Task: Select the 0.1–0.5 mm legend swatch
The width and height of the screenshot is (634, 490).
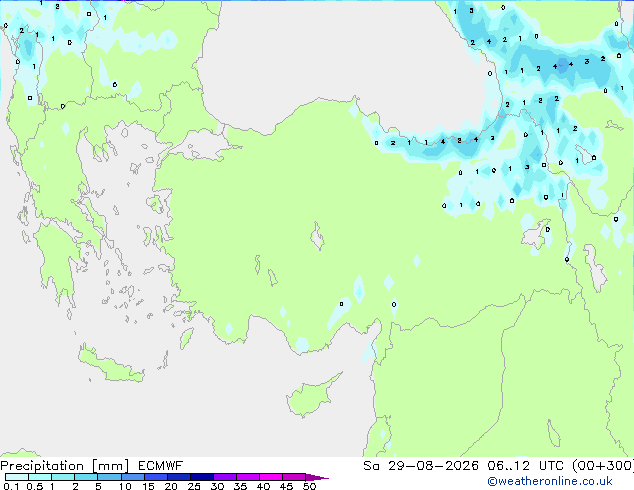Action: coord(17,477)
